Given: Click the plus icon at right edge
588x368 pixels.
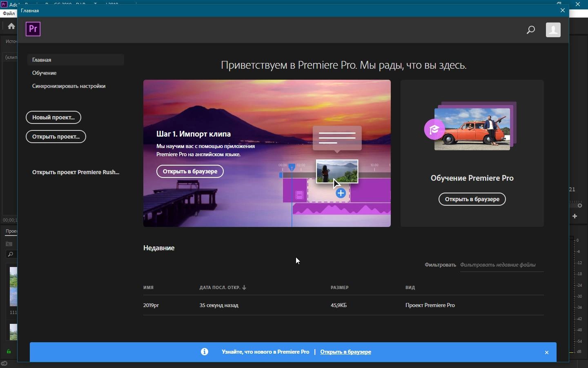Looking at the screenshot, I should pyautogui.click(x=575, y=216).
